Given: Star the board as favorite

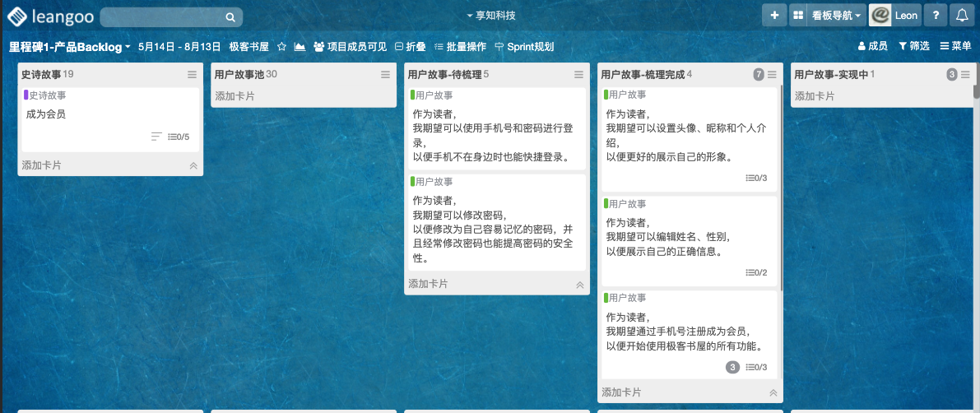Looking at the screenshot, I should tap(281, 47).
